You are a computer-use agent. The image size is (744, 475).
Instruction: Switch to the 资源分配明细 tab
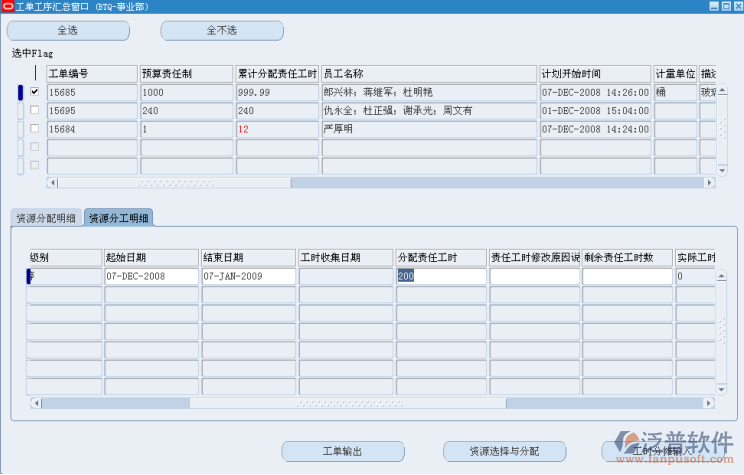45,218
